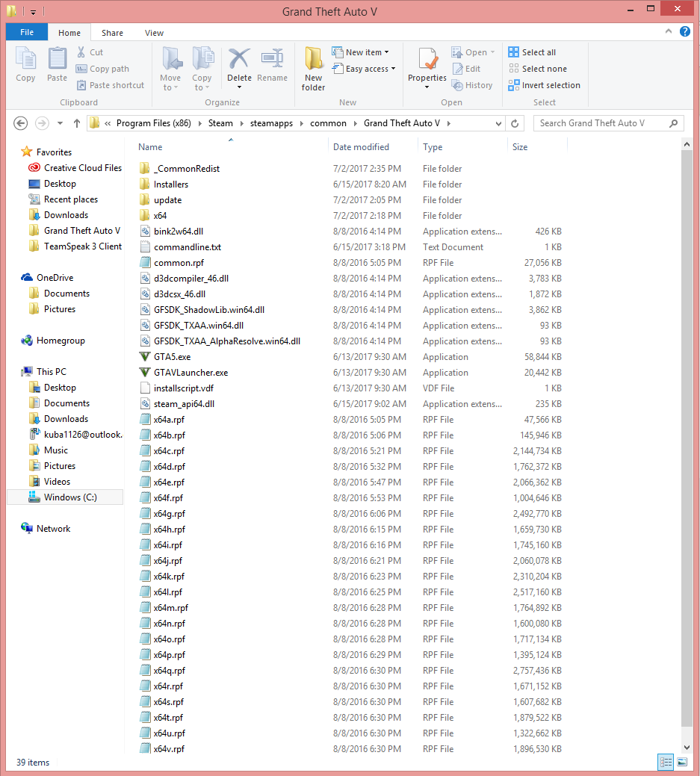Viewport: 700px width, 776px height.
Task: Go up one level with Up arrow
Action: point(77,123)
